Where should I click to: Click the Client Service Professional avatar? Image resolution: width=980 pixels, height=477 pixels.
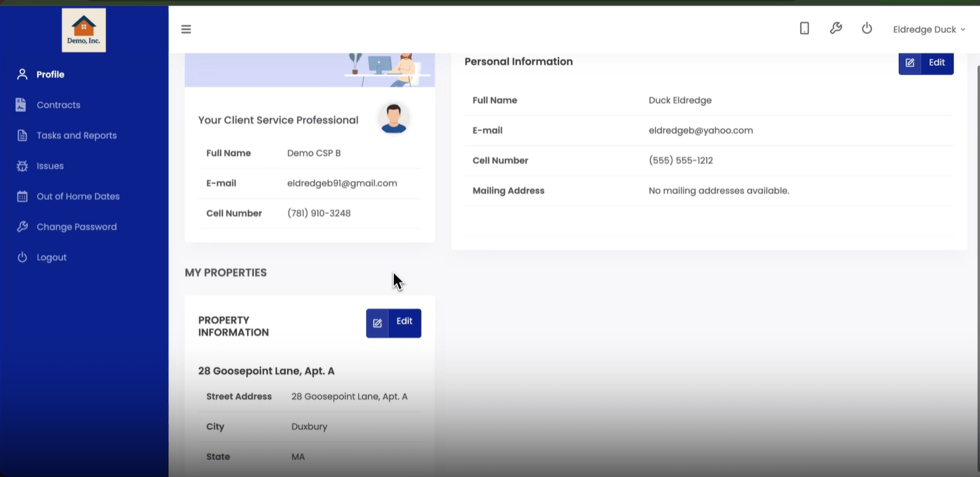tap(394, 119)
